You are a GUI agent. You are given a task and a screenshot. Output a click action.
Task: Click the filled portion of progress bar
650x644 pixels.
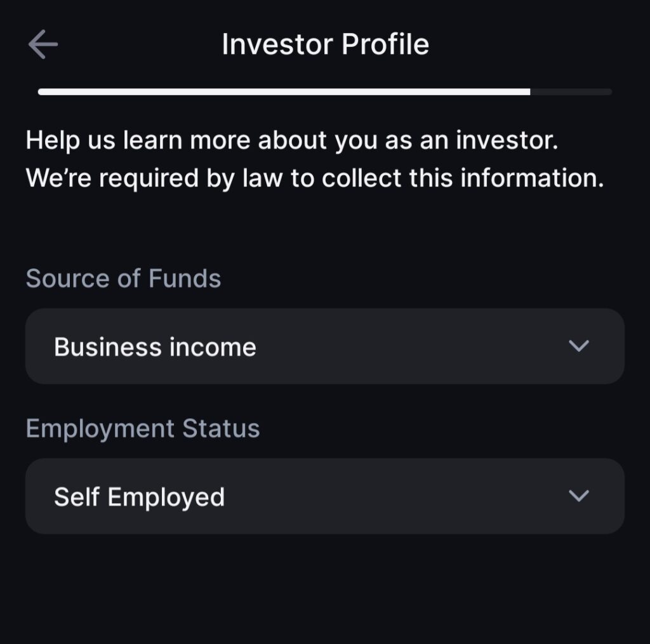pos(284,92)
